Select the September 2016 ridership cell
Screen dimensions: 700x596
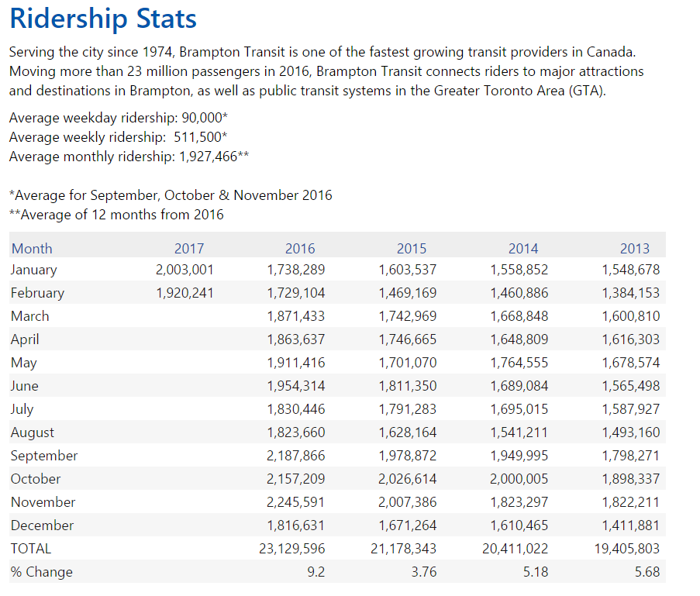296,456
